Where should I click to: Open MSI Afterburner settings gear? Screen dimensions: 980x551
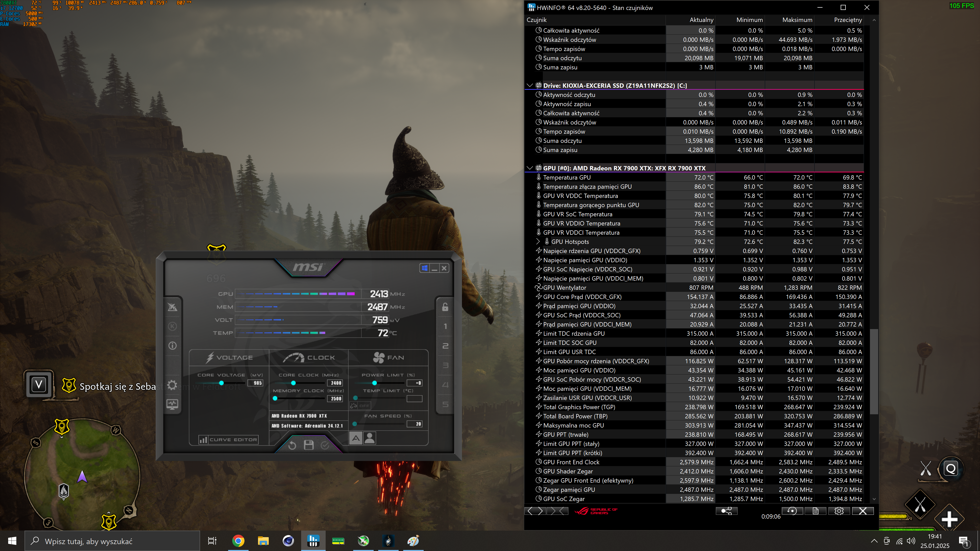172,385
